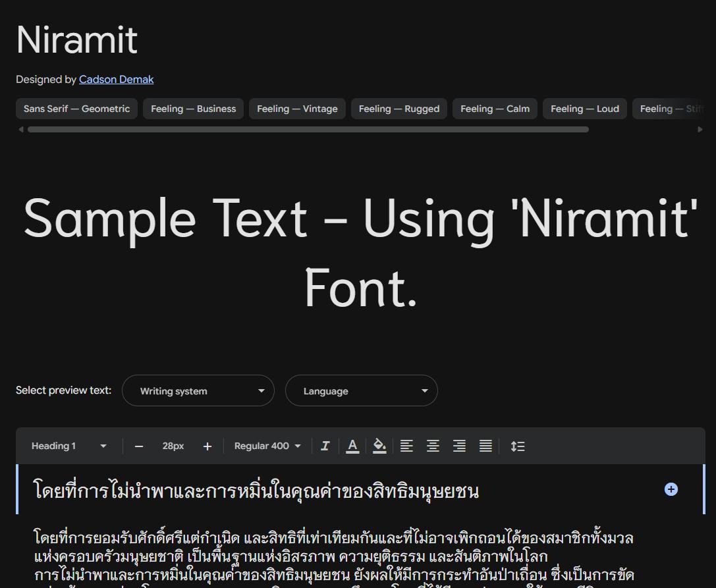Screen dimensions: 716x588
Task: Align text right
Action: (459, 446)
